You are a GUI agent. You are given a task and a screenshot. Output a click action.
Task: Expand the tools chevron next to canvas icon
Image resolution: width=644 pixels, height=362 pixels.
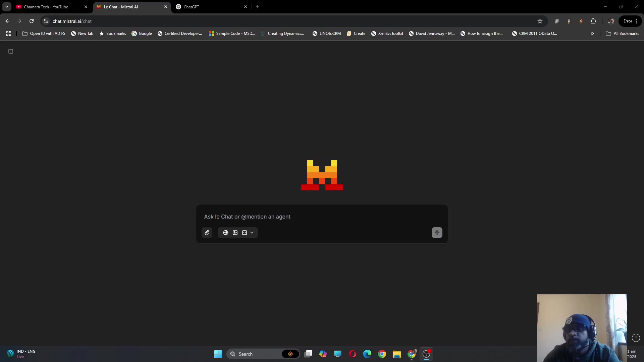(x=252, y=233)
